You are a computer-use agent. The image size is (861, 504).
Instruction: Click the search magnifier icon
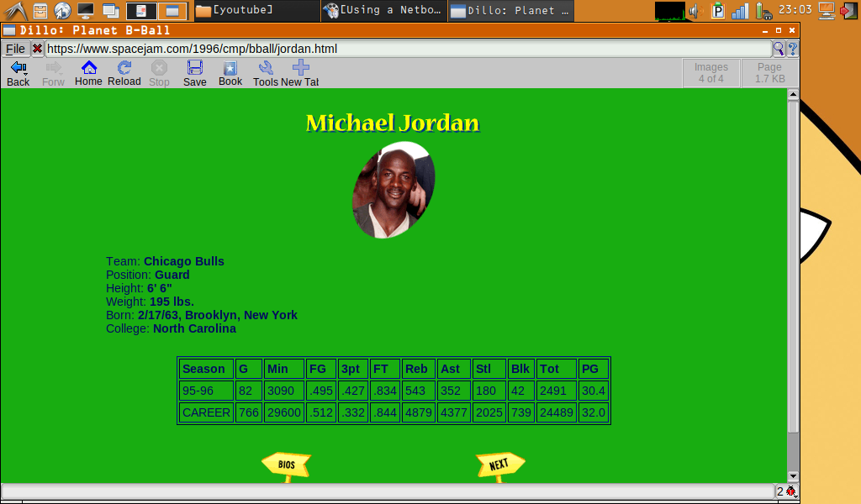tap(779, 49)
